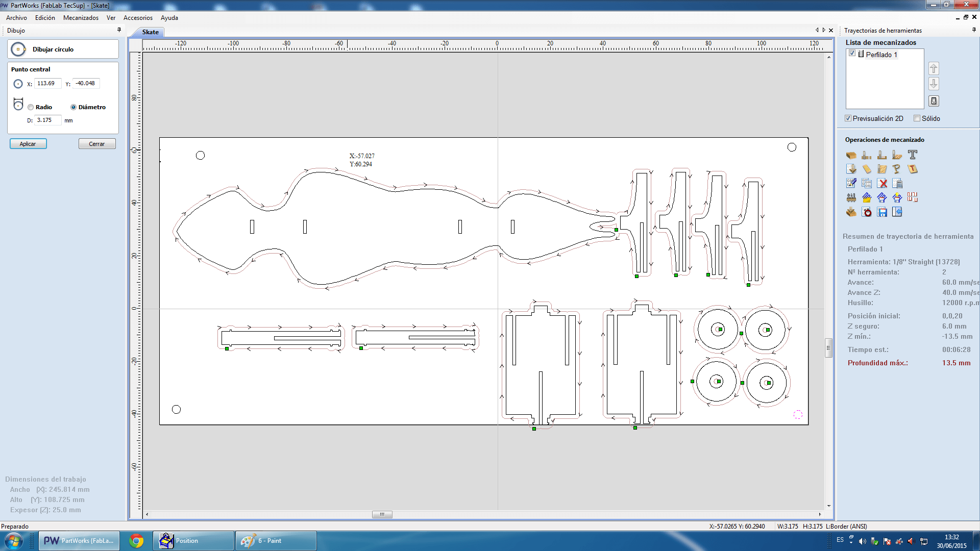Click the horizontal scrollbar thumb
Screen dimensions: 980x551
click(x=382, y=514)
